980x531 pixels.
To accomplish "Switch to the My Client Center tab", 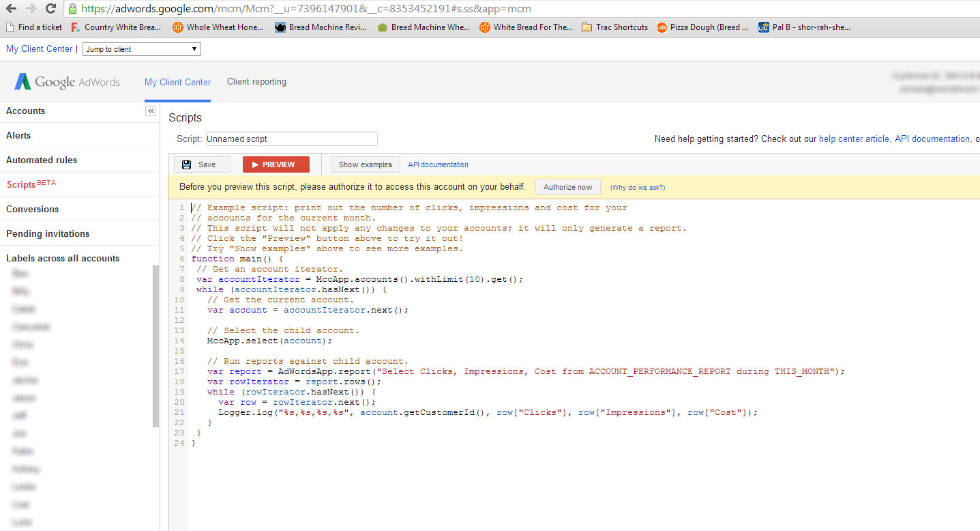I will click(178, 82).
